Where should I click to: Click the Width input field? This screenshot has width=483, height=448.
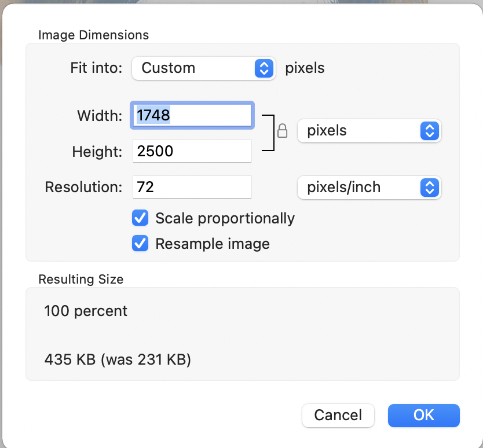point(192,115)
